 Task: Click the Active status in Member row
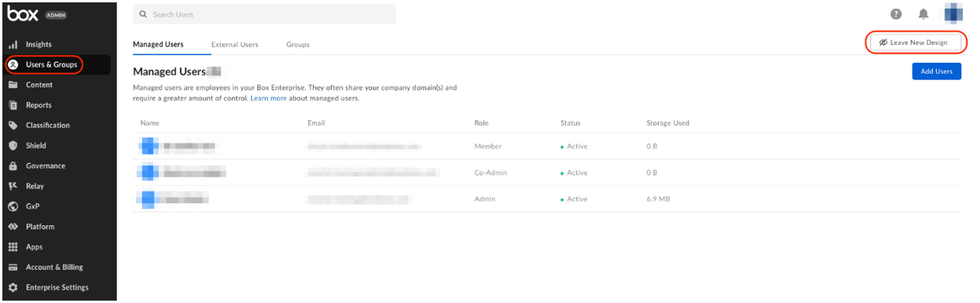[574, 146]
